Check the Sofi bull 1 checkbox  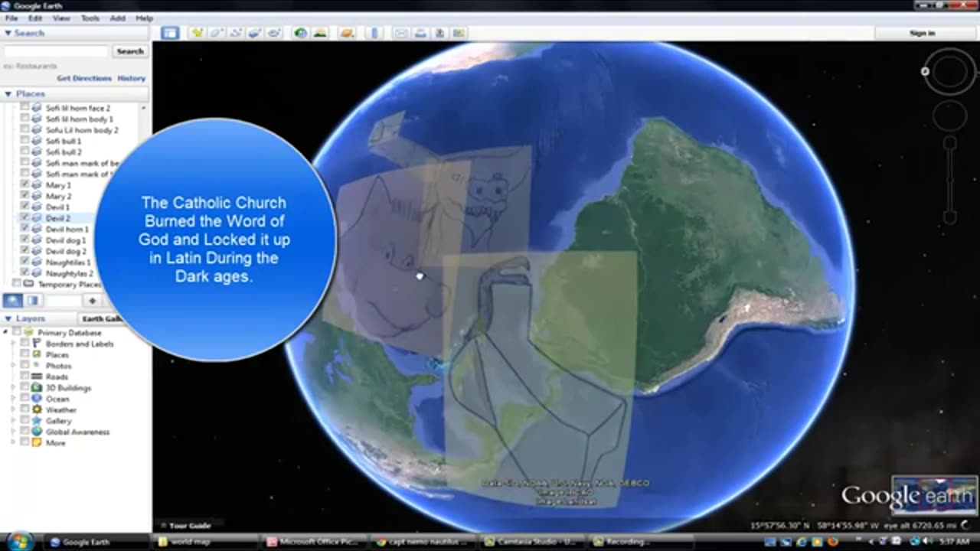pos(25,141)
